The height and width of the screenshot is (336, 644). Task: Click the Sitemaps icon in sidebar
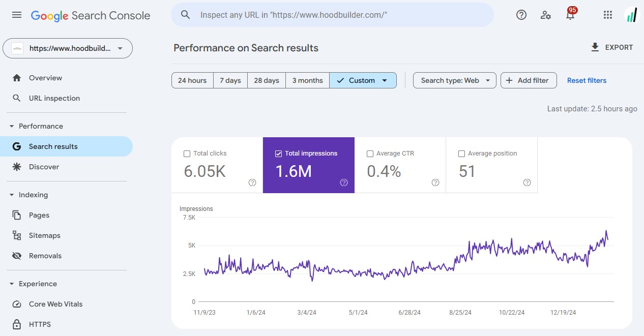17,235
